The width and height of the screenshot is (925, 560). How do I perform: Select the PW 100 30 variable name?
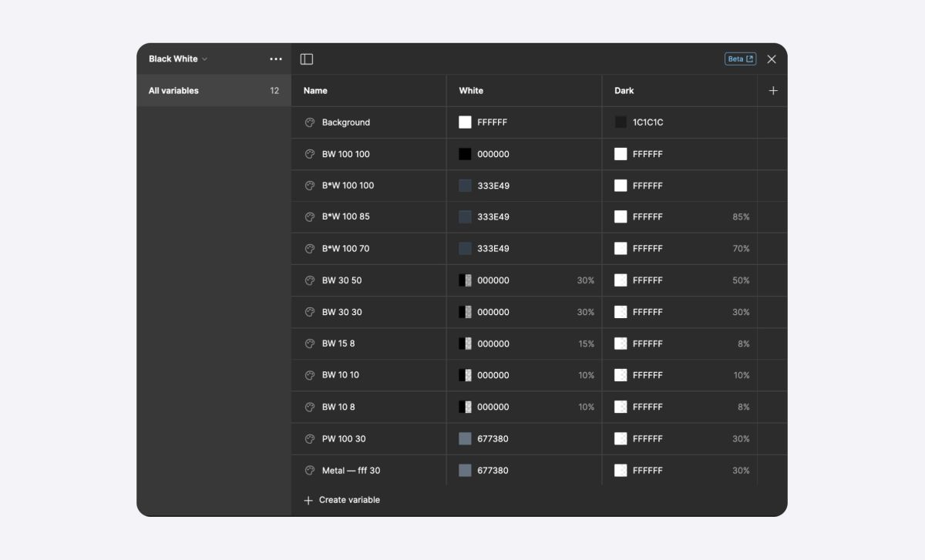[344, 438]
